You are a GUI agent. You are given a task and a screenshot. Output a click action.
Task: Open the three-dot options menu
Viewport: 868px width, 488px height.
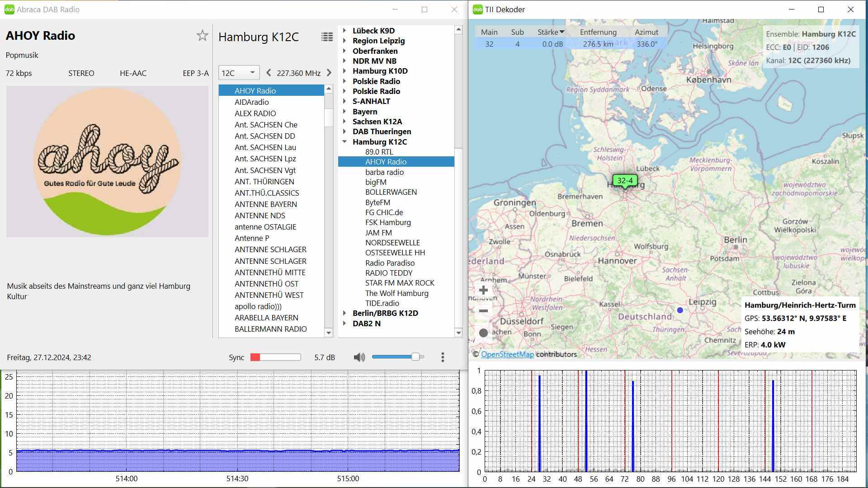[x=443, y=357]
